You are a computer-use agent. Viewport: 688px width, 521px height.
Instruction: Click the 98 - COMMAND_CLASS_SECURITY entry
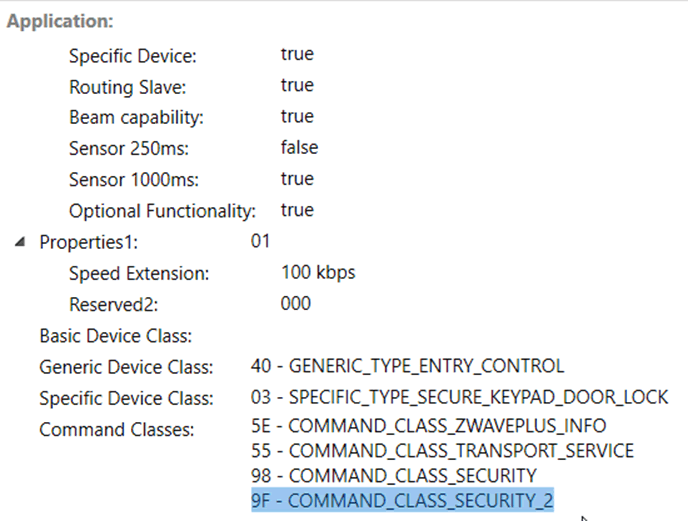pos(394,476)
